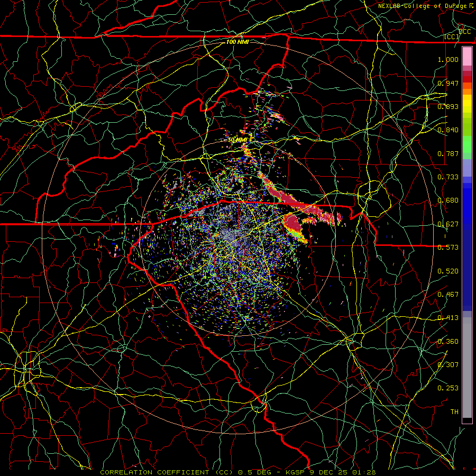The width and height of the screenshot is (476, 476).
Task: Click the 0.5 DEG elevation text
Action: pyautogui.click(x=254, y=472)
